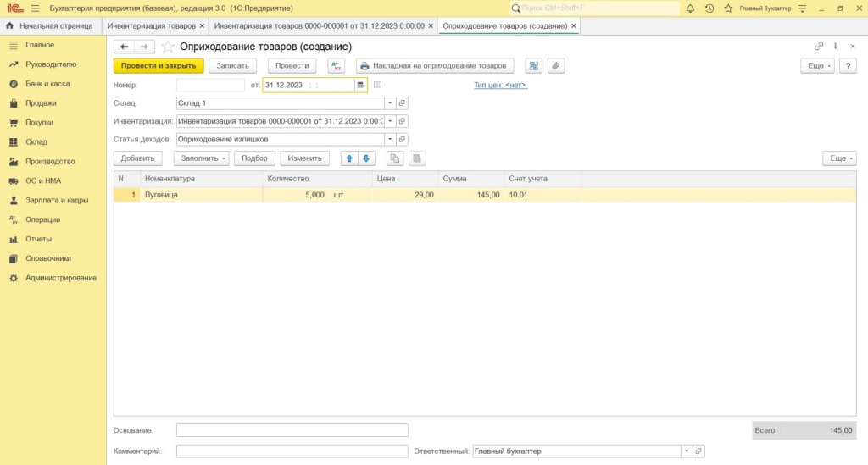Image resolution: width=868 pixels, height=465 pixels.
Task: Get link to the document
Action: click(819, 47)
